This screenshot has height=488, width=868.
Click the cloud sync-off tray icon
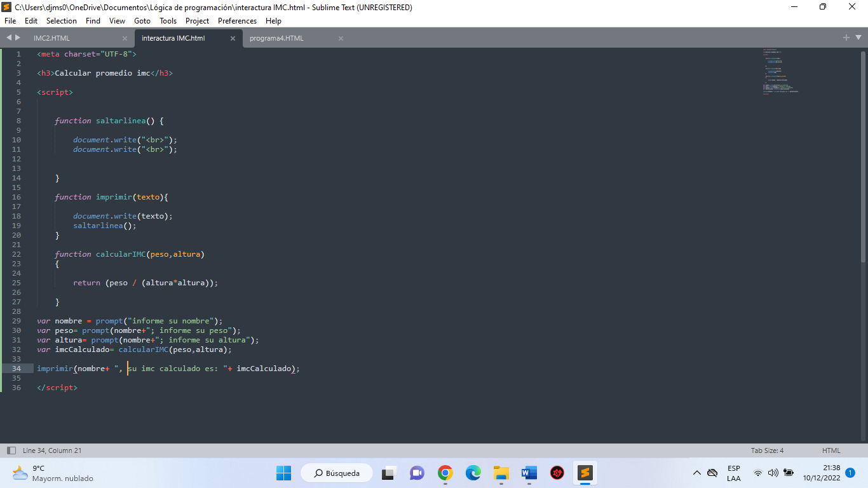(x=712, y=473)
